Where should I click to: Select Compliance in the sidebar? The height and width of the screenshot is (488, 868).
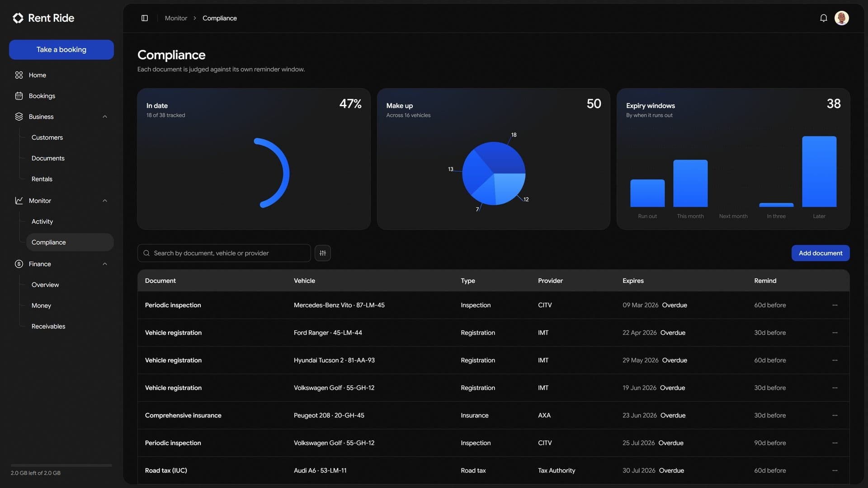70,242
